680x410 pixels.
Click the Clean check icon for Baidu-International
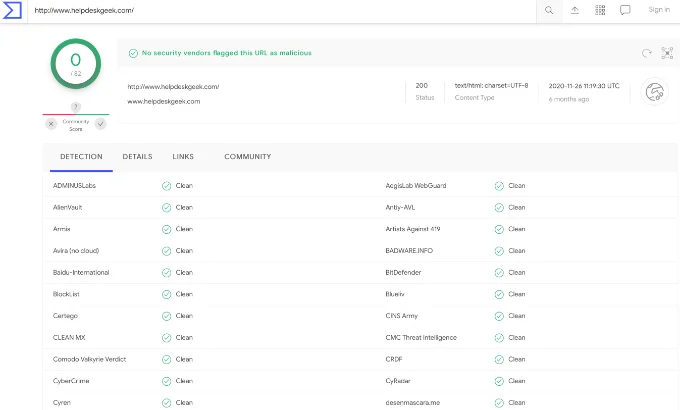[x=167, y=273]
